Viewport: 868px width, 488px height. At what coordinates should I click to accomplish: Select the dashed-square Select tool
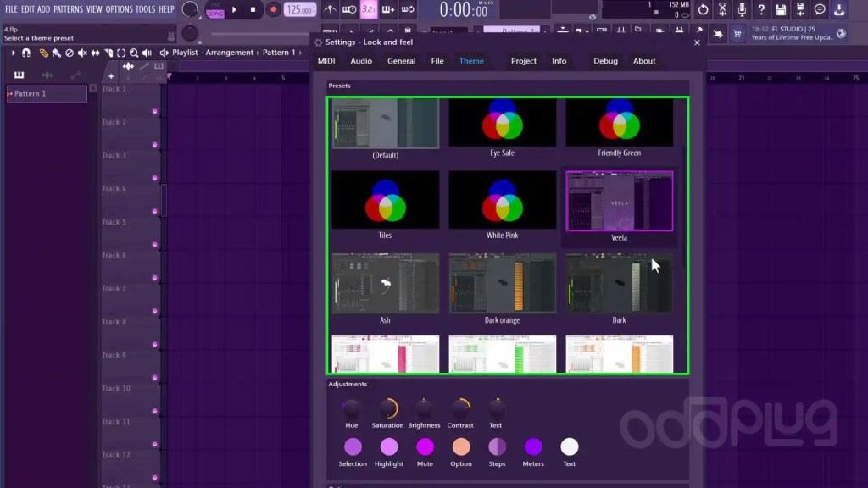120,53
